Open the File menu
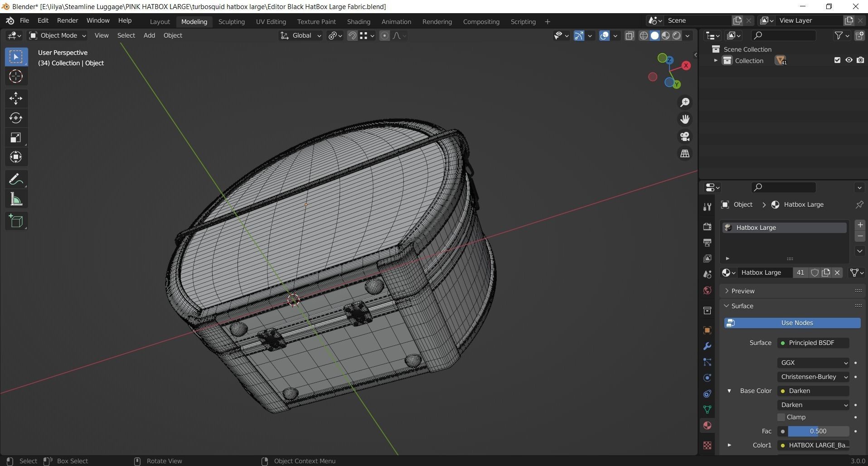 click(24, 21)
